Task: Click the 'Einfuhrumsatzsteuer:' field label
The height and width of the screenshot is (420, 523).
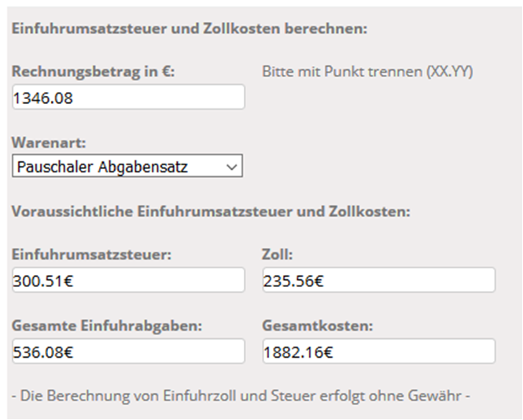Action: click(x=92, y=254)
